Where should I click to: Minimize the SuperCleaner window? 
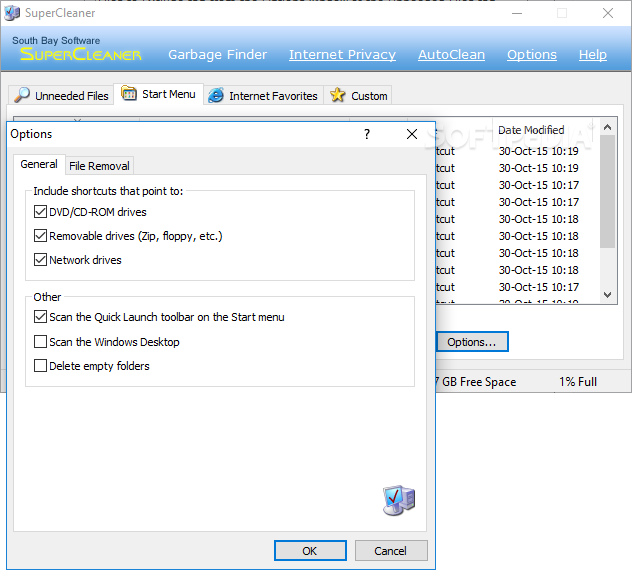point(517,13)
